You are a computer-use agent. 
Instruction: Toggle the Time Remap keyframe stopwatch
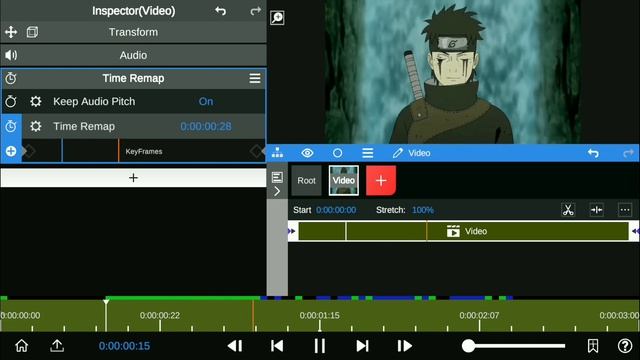click(x=11, y=127)
